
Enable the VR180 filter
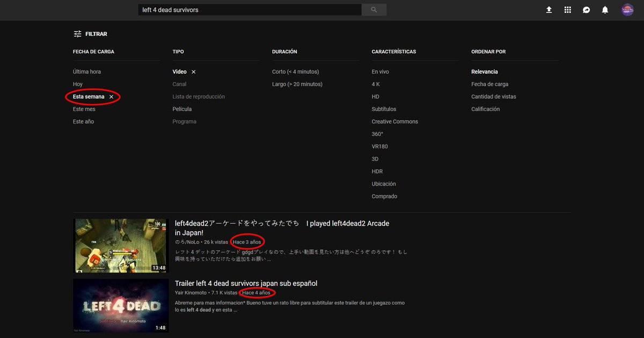(x=380, y=147)
